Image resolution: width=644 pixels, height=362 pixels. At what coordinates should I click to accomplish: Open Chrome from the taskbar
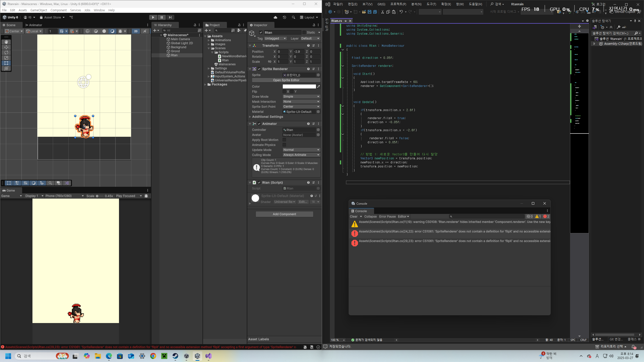(153, 356)
